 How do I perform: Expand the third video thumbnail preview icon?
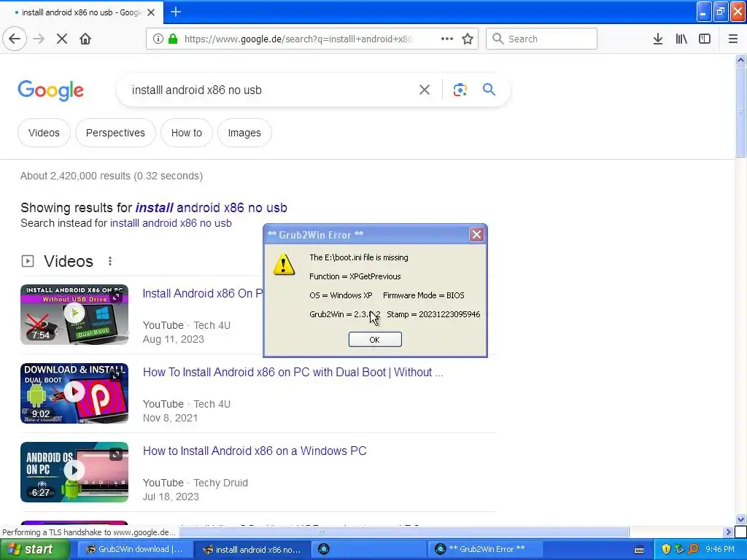(116, 454)
